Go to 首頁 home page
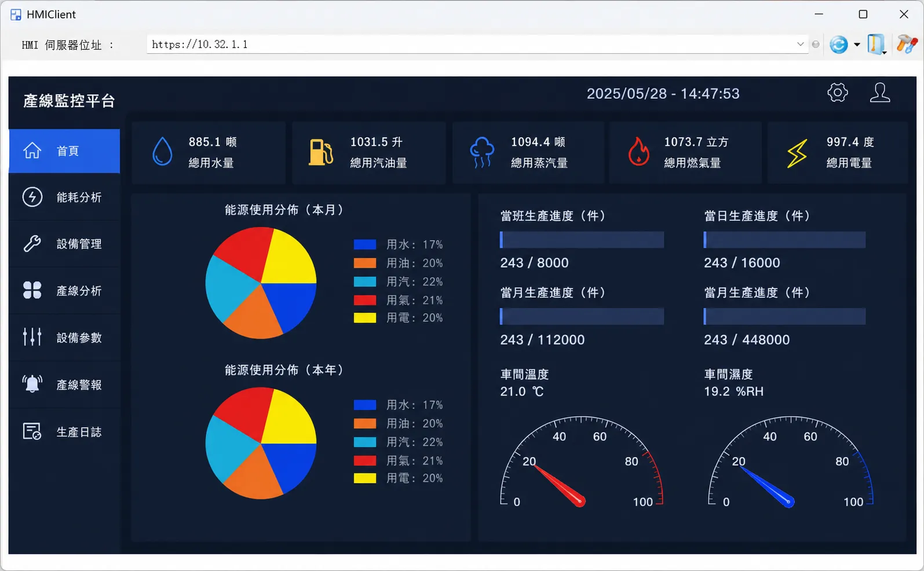The image size is (924, 571). click(x=64, y=151)
